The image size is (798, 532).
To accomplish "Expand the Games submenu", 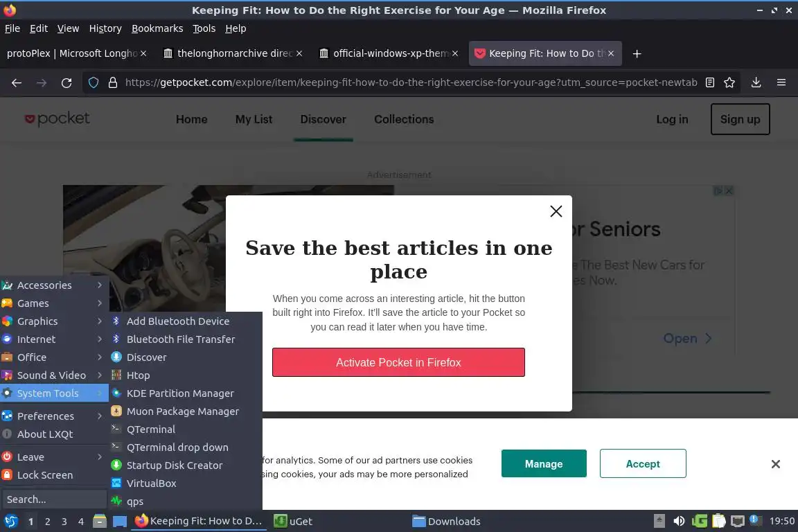I will click(54, 303).
